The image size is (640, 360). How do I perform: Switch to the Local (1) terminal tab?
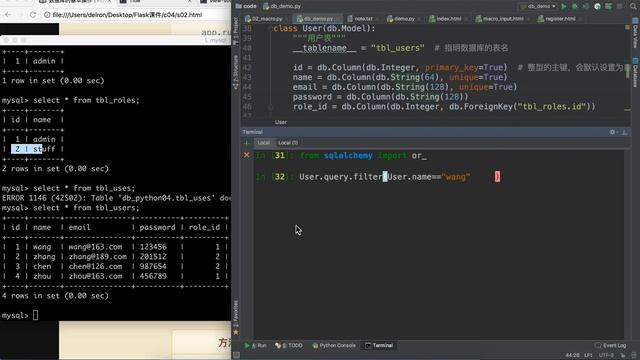[x=288, y=142]
